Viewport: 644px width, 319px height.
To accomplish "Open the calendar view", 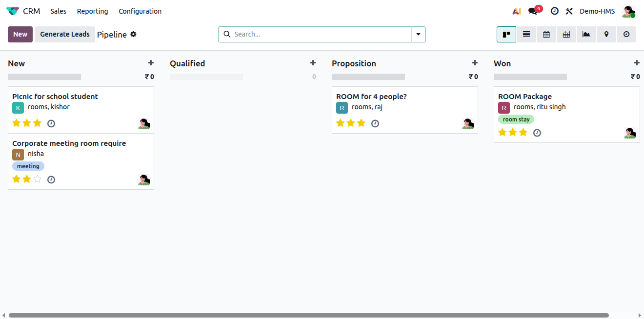I will [x=546, y=34].
